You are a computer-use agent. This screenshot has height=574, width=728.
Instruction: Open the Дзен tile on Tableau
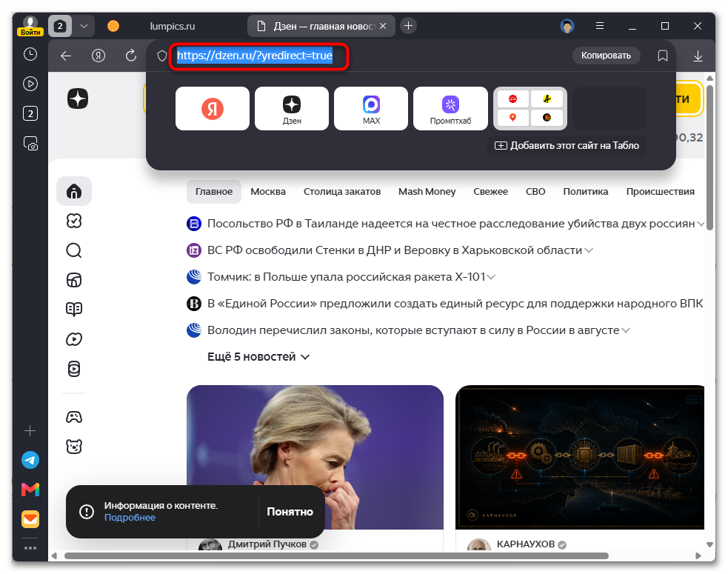[292, 109]
